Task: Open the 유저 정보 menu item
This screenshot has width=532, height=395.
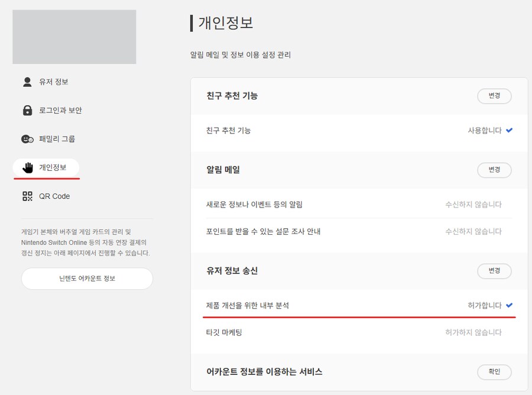Action: click(54, 82)
